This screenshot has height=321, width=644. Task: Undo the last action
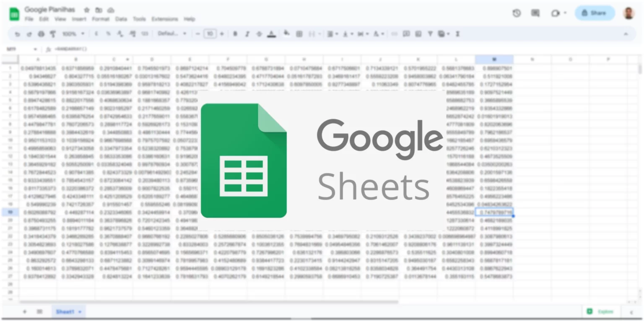[x=17, y=34]
